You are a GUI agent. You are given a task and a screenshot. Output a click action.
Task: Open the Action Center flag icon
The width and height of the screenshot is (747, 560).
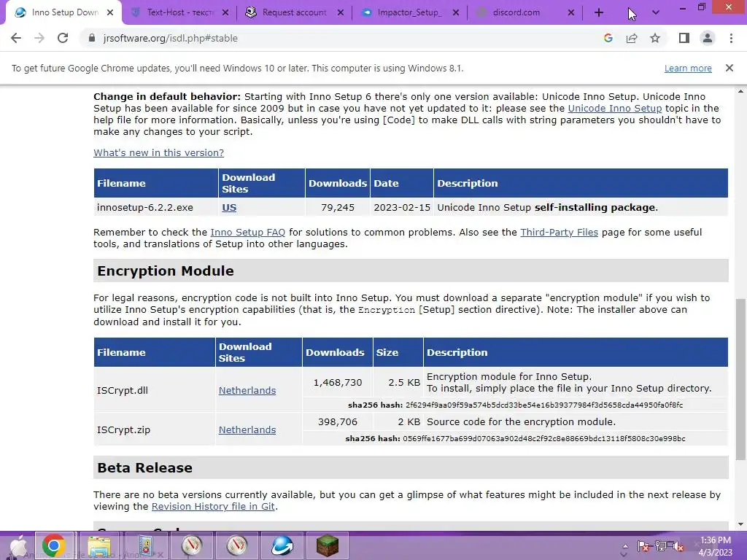click(x=643, y=546)
